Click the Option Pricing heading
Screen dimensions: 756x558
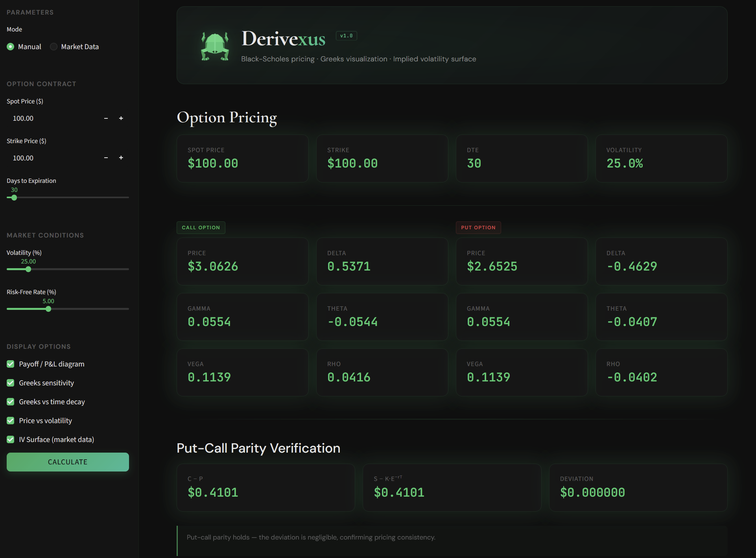227,118
